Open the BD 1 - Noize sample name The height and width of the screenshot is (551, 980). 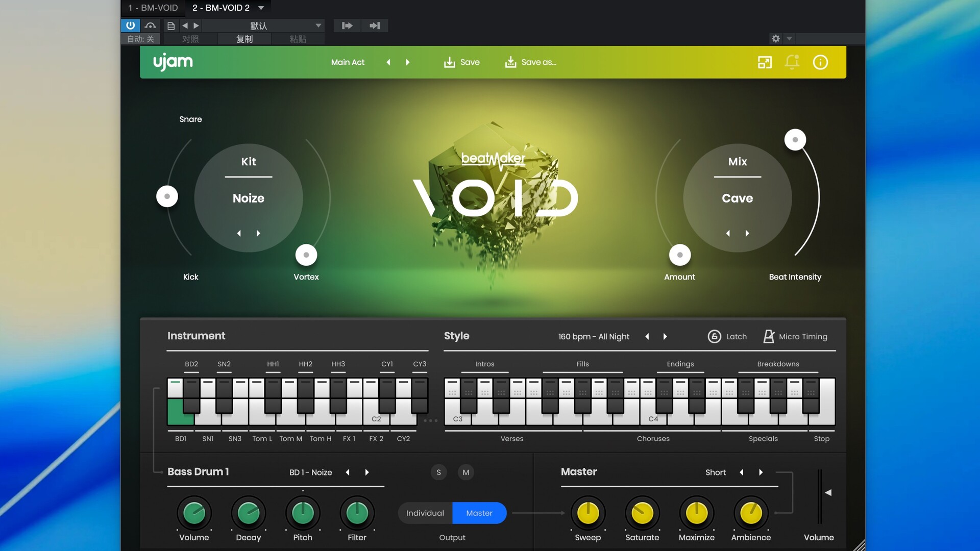(310, 472)
